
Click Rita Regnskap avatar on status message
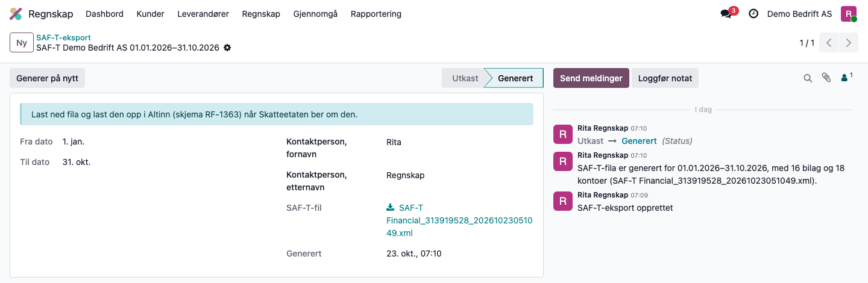pyautogui.click(x=563, y=134)
